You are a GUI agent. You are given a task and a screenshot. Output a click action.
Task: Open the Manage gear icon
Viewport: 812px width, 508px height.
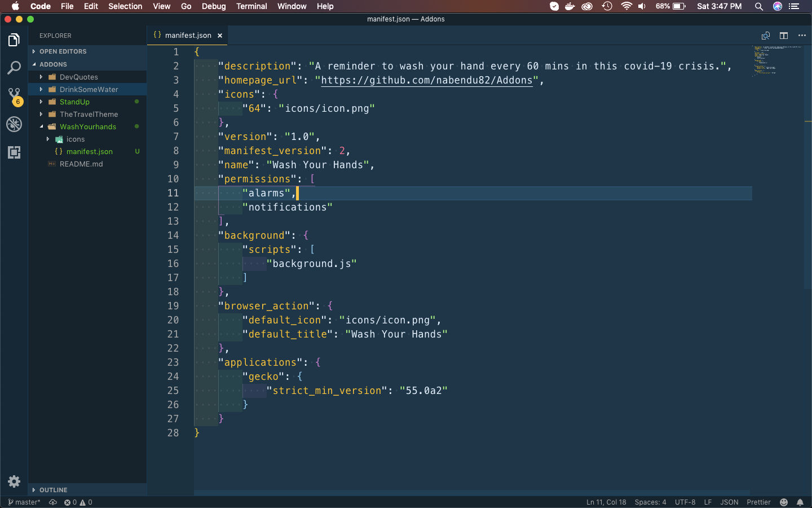click(x=14, y=481)
